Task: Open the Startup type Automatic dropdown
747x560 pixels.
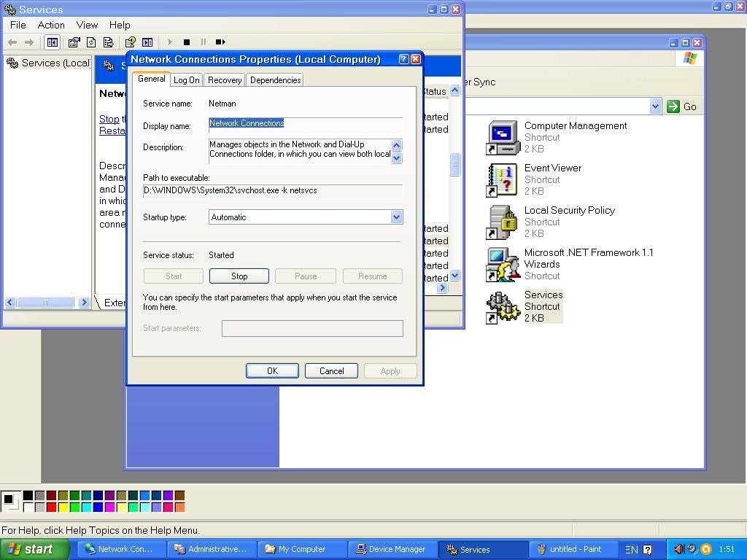Action: 396,217
